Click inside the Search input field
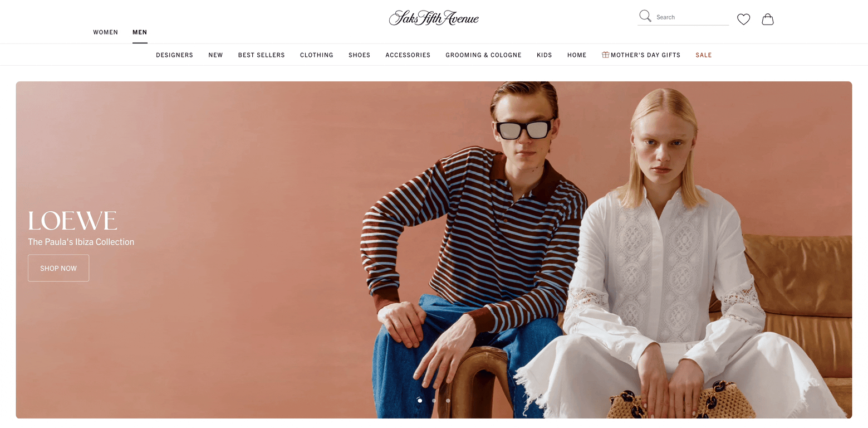This screenshot has height=428, width=868. [x=692, y=17]
